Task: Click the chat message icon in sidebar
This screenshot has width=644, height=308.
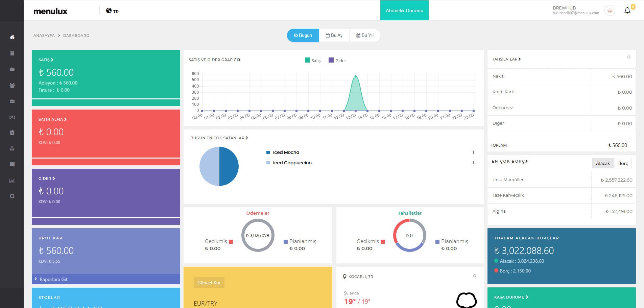Action: pos(12,164)
